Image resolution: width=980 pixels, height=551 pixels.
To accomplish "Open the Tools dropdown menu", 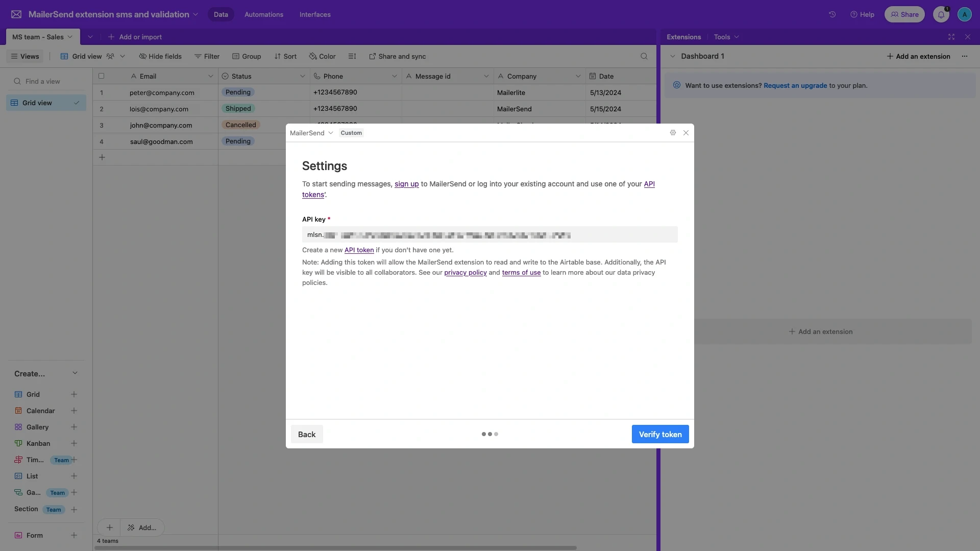I will point(726,37).
